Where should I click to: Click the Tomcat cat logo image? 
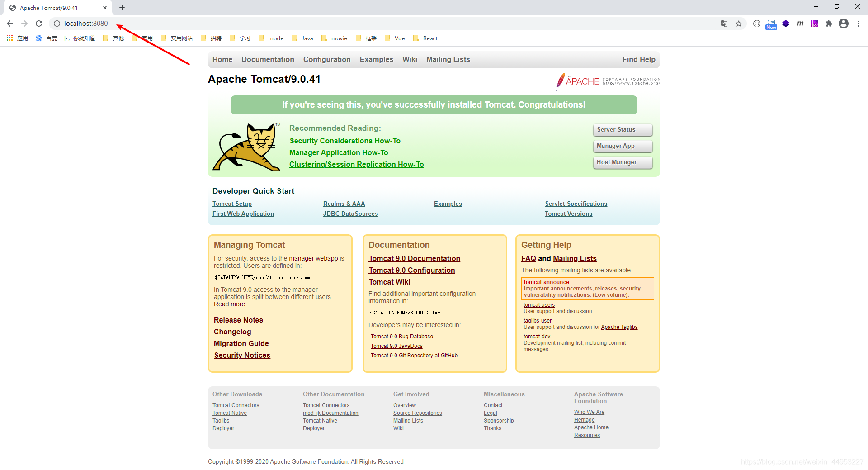247,147
